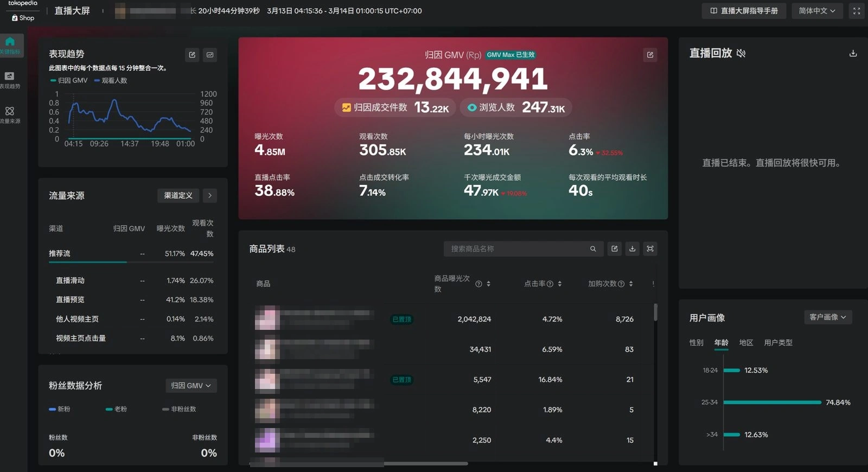Click the 232,844,941 GMV figure
The height and width of the screenshot is (472, 868).
(453, 79)
